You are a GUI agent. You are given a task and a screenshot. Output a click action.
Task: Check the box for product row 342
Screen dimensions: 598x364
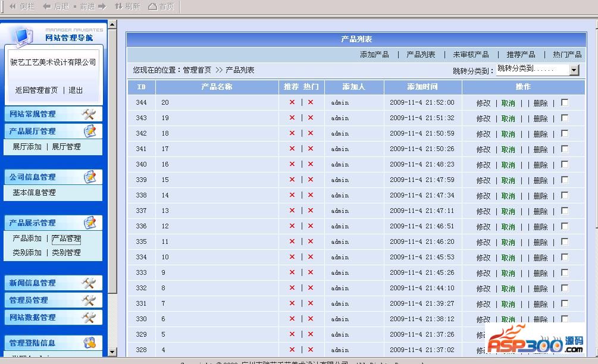tap(565, 133)
